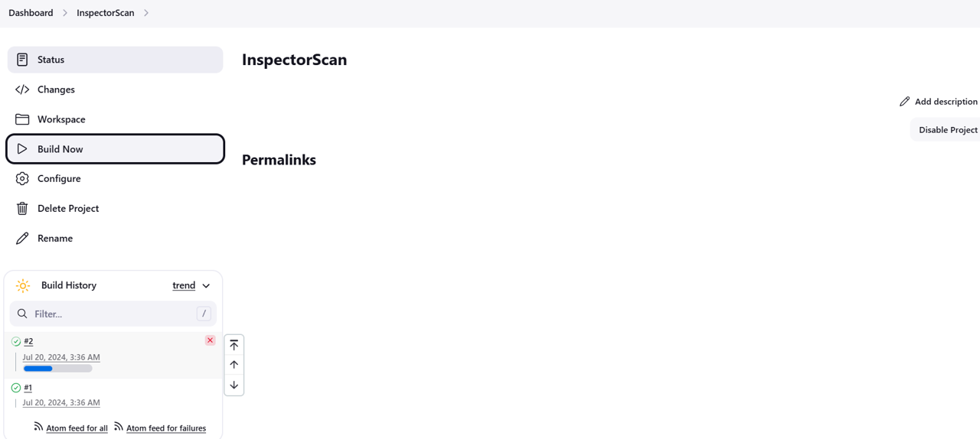
Task: Click the build #2 progress bar
Action: 57,369
